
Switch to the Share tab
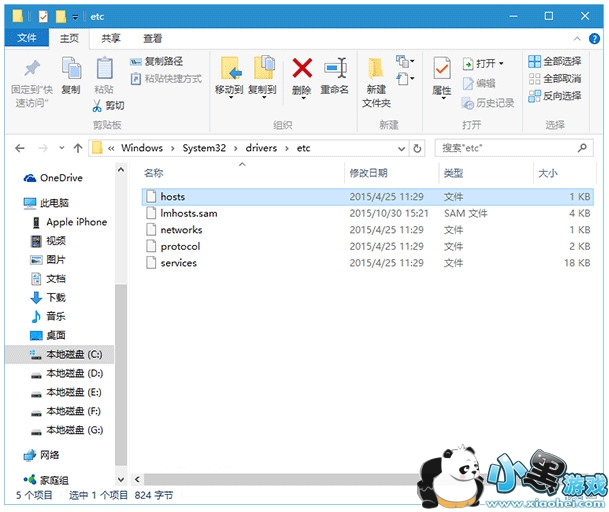[111, 38]
